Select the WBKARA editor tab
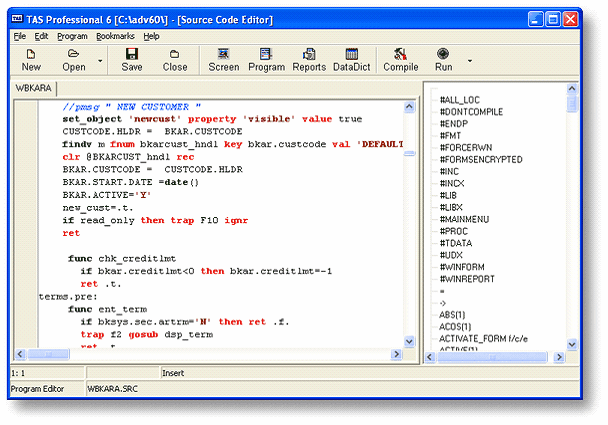608x425 pixels. pyautogui.click(x=33, y=88)
